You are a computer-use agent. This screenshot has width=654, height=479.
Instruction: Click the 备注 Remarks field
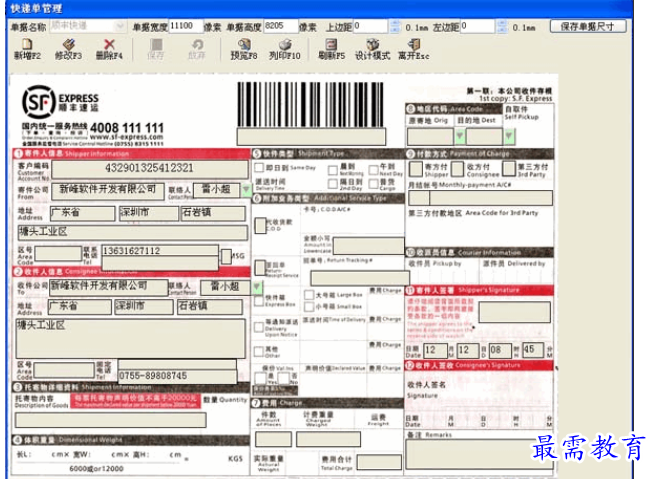478,454
